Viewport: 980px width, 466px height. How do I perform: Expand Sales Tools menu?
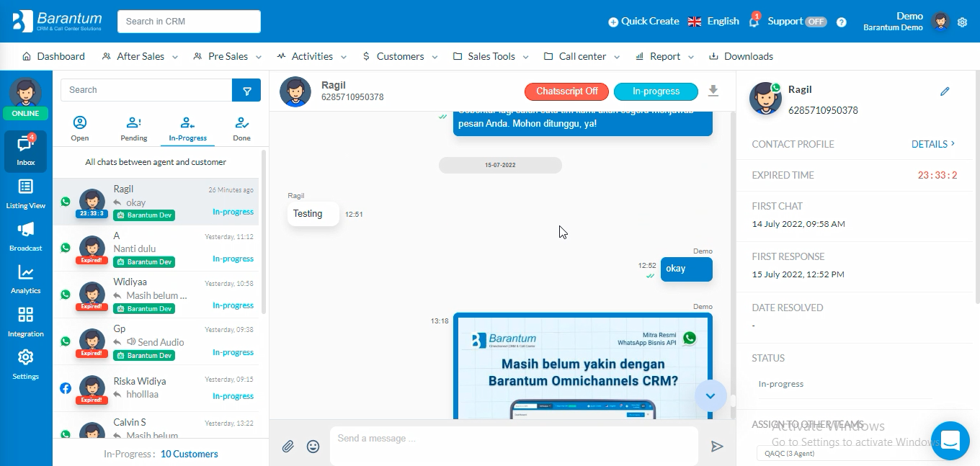[x=491, y=56]
